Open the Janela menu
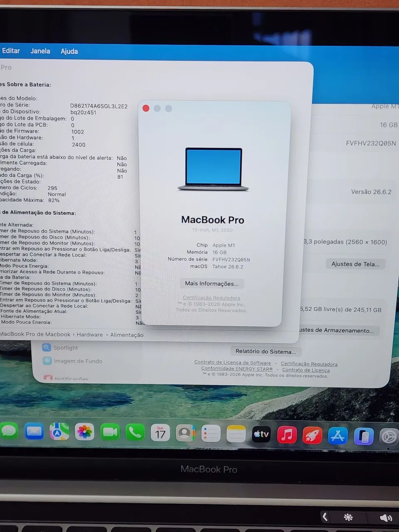399x532 pixels. click(x=40, y=51)
